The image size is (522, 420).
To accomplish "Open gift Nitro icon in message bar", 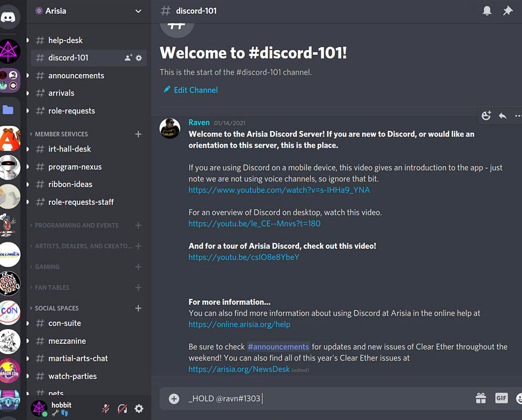I will click(x=481, y=398).
